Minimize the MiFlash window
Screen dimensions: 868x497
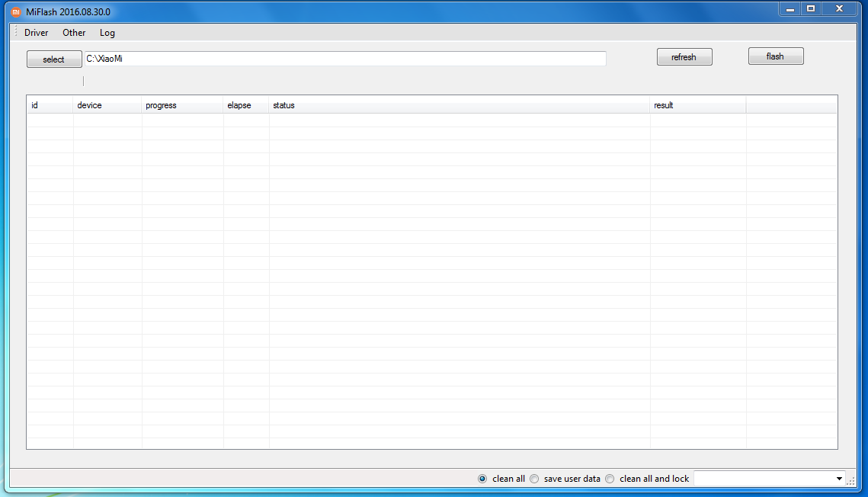tap(790, 8)
